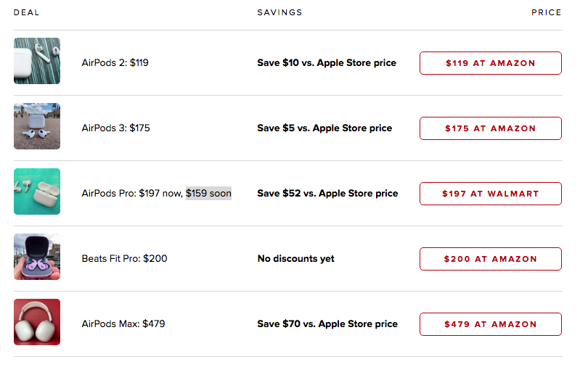Click the Beats Fit Pro: $200 text
This screenshot has height=367, width=588.
click(x=124, y=259)
